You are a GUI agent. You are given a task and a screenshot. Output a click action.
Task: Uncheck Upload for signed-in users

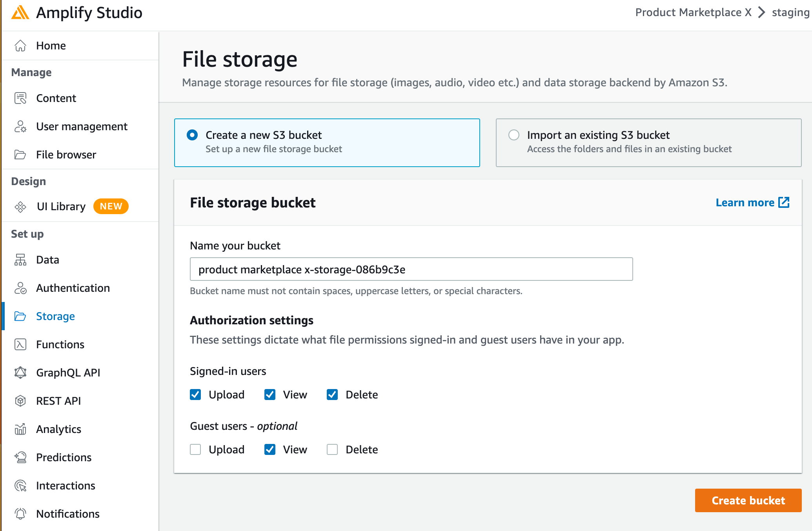point(195,395)
